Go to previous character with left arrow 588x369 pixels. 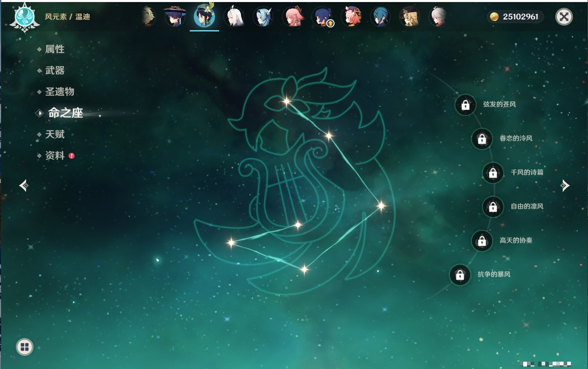24,186
